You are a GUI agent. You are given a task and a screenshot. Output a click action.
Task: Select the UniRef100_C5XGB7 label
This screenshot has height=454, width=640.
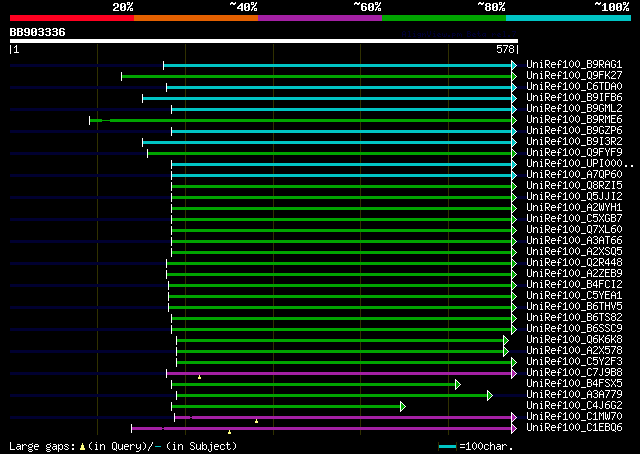[x=574, y=219]
